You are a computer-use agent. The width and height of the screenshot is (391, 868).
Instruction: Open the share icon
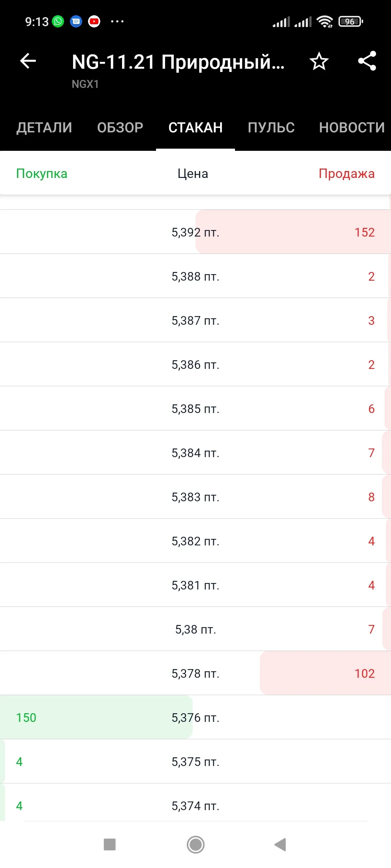[367, 61]
